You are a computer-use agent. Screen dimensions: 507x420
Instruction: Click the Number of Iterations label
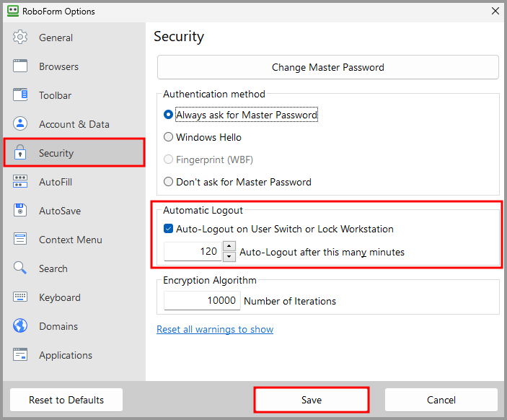pyautogui.click(x=290, y=301)
